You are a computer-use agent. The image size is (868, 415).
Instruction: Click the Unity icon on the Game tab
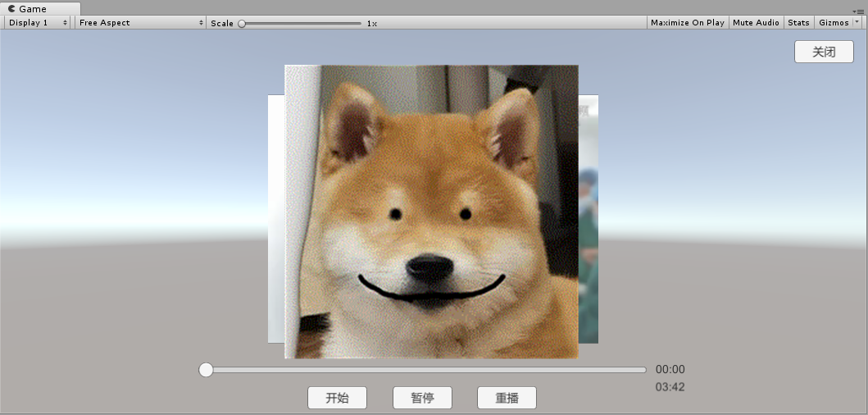(11, 9)
